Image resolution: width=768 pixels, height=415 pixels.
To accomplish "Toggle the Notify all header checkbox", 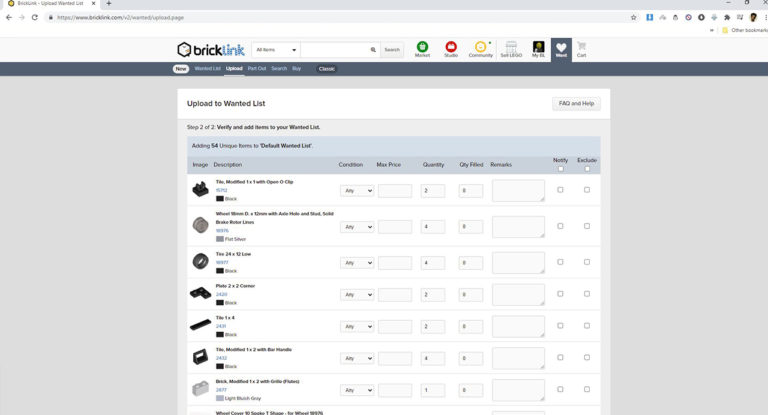I will [x=560, y=169].
